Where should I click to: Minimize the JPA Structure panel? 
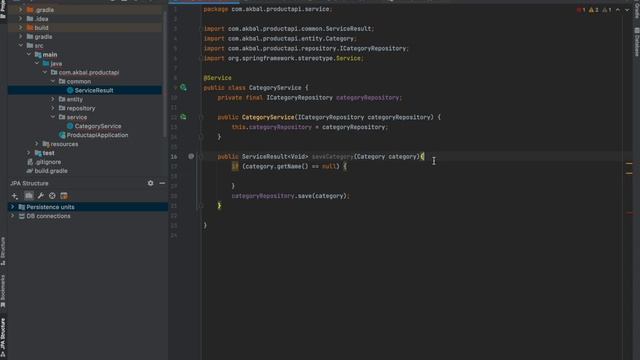[x=162, y=183]
